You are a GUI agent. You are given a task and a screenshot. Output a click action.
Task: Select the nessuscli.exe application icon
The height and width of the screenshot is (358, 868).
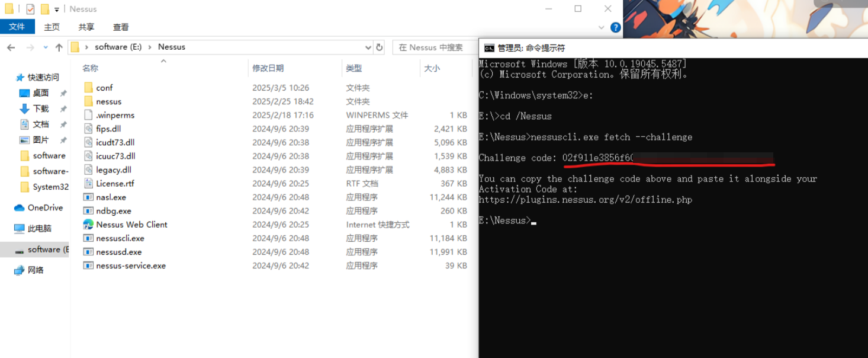click(x=88, y=238)
